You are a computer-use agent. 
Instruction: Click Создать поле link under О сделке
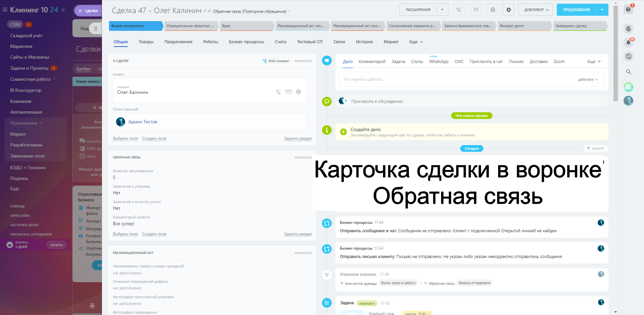pos(154,138)
